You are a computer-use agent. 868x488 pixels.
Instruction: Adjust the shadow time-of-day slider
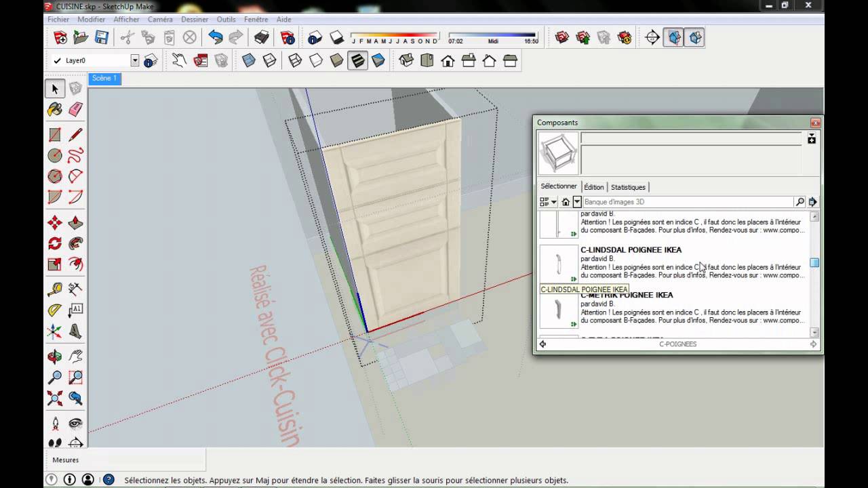tap(493, 36)
